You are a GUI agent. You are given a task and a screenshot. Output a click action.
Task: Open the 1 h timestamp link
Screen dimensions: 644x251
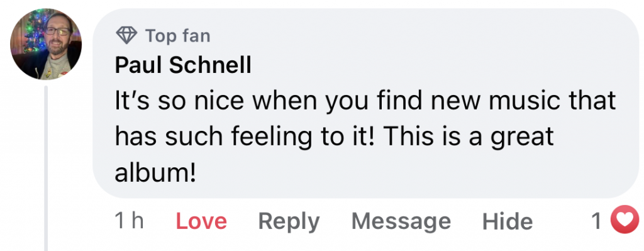pos(129,221)
